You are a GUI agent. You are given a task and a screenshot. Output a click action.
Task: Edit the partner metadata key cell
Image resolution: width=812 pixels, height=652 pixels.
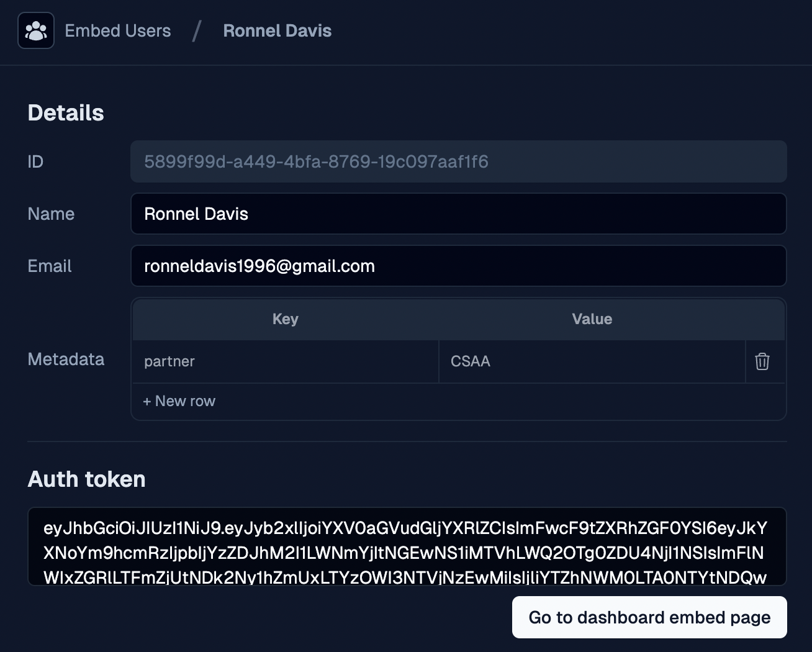(x=285, y=361)
